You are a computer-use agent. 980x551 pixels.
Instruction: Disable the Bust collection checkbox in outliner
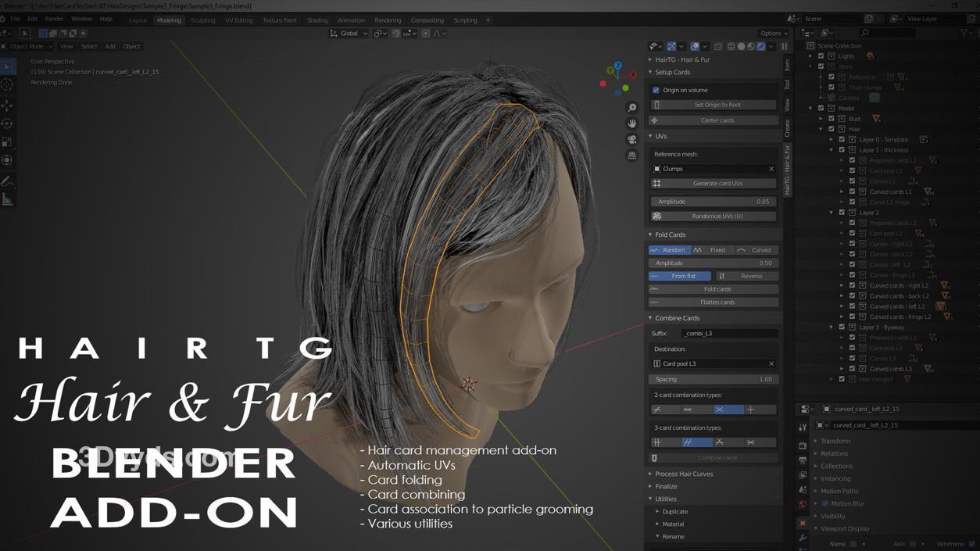point(832,119)
